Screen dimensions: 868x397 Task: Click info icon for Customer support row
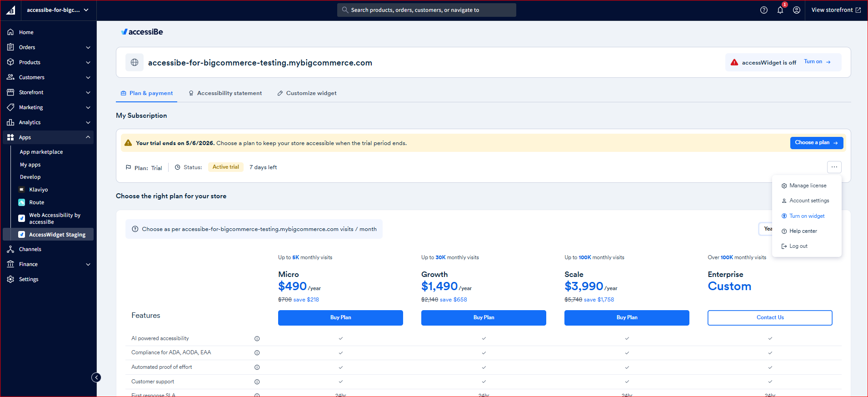click(257, 382)
